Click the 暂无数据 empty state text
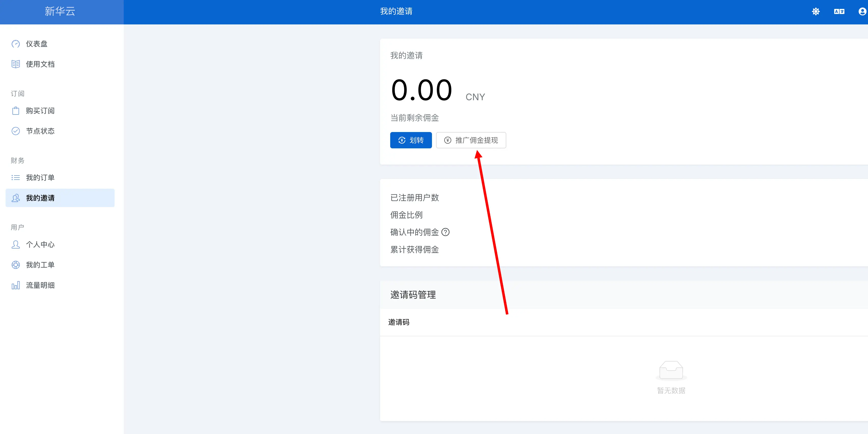Viewport: 868px width, 434px height. (671, 390)
